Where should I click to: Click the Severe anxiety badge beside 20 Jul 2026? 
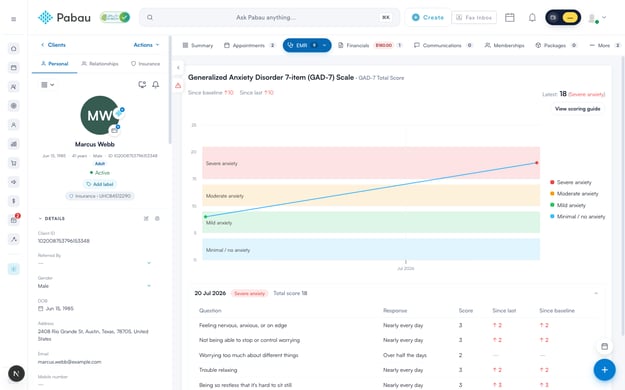tap(250, 293)
